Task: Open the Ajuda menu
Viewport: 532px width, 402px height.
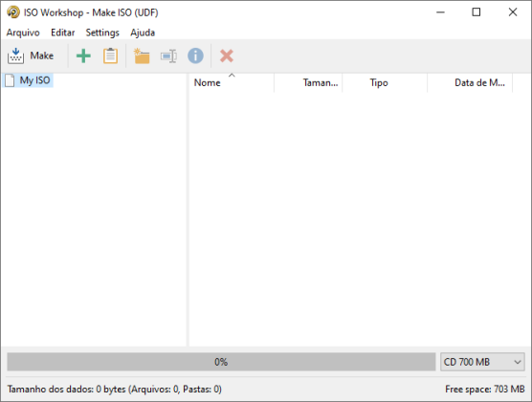Action: [143, 33]
